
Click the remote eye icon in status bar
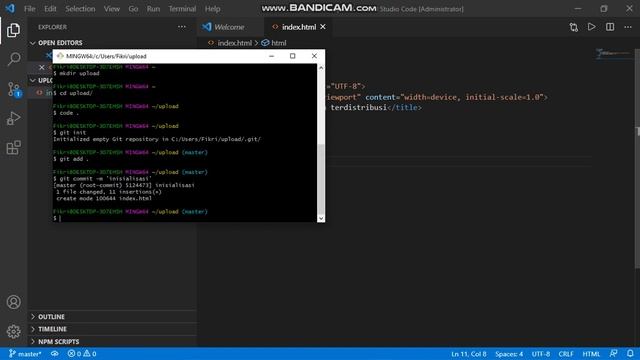point(54,353)
